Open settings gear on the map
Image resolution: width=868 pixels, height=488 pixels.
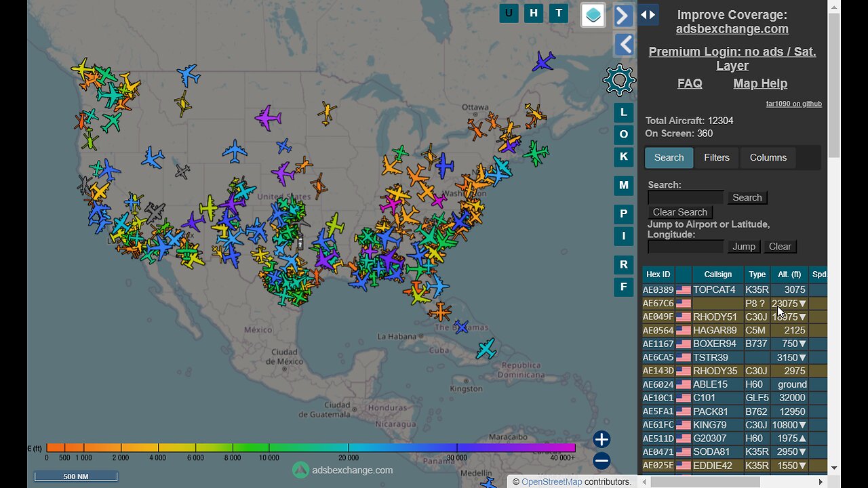coord(619,81)
